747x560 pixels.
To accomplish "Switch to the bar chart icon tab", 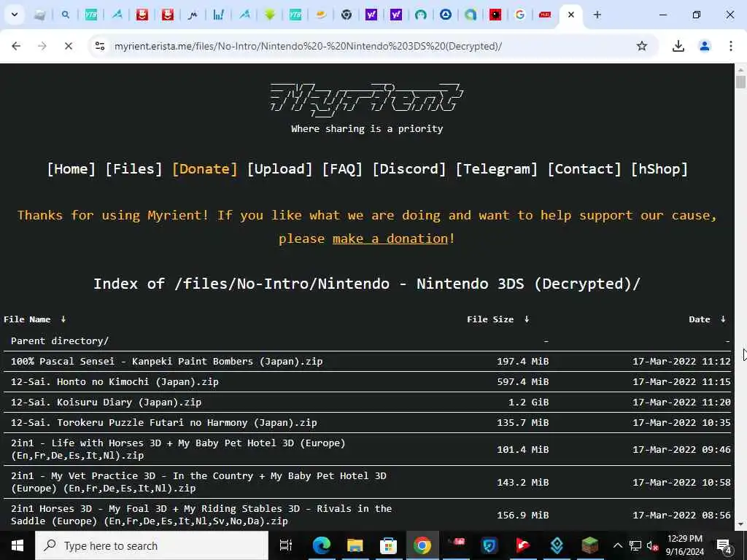I will (x=219, y=15).
